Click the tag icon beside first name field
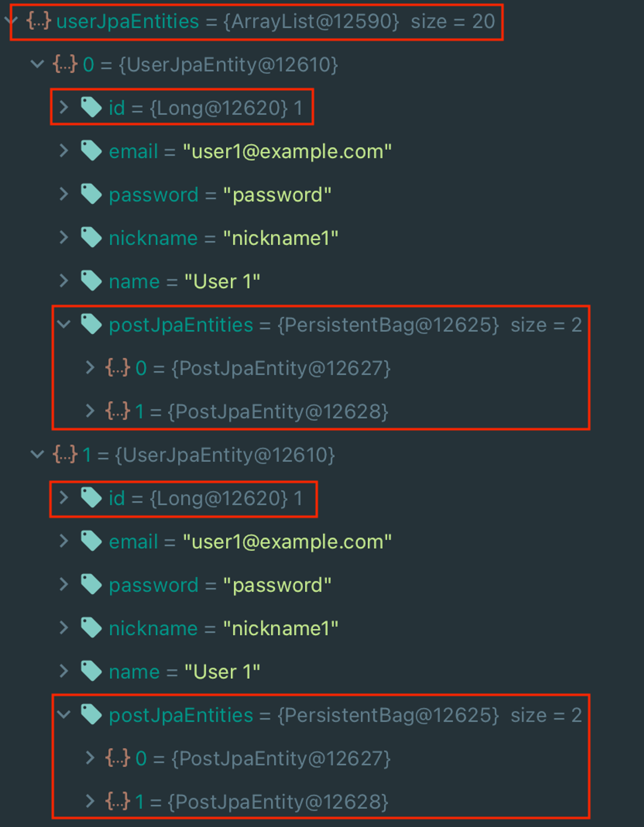The width and height of the screenshot is (644, 827). click(x=91, y=281)
